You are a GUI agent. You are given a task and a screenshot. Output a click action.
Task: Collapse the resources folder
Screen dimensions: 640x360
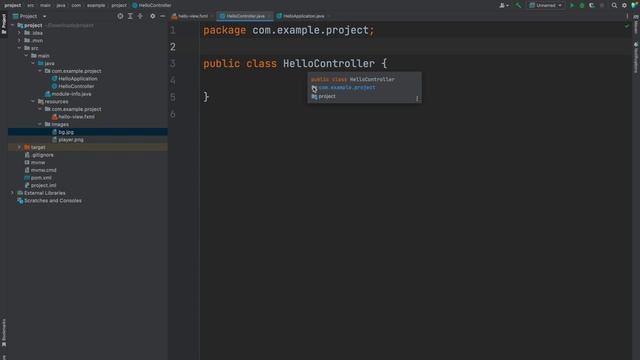coord(33,101)
